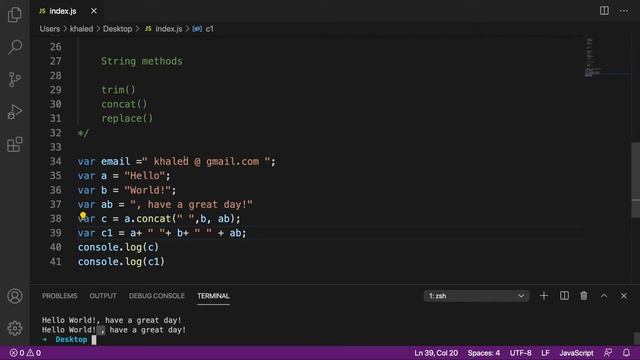Select the TERMINAL panel tab
Viewport: 640px width, 360px height.
[x=213, y=296]
